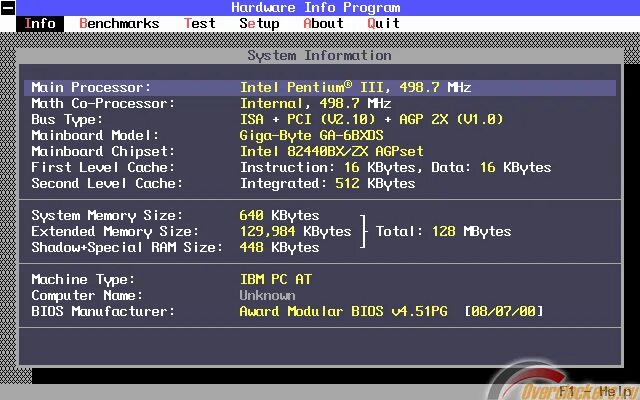Click the Mainboard Chipset label

(x=103, y=151)
